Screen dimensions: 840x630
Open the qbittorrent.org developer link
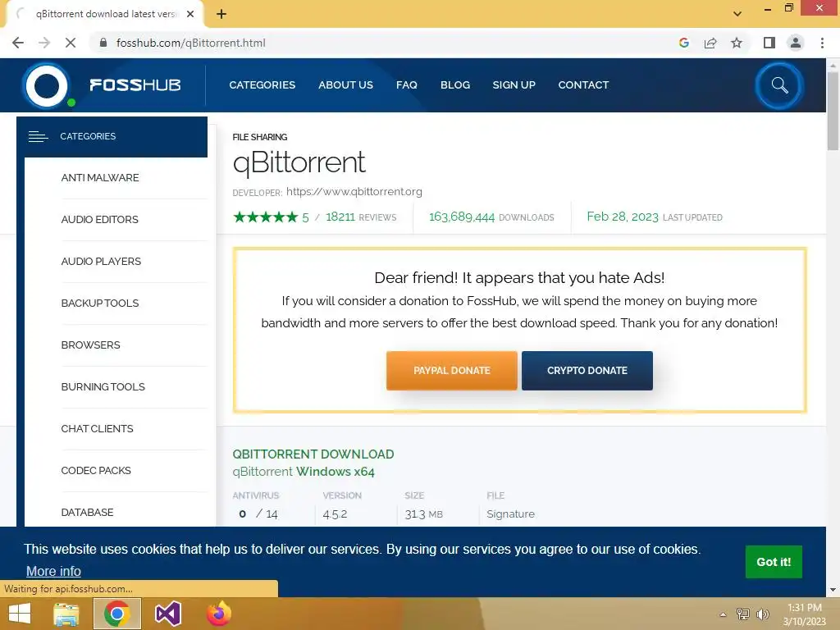(354, 192)
